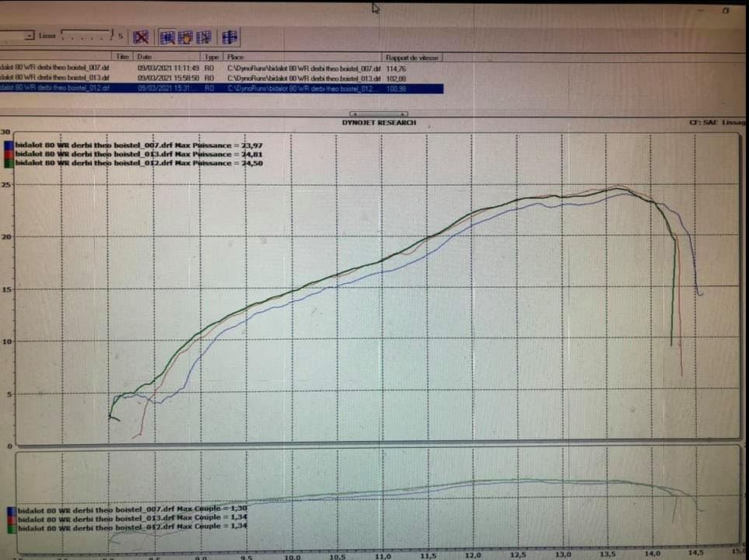This screenshot has width=749, height=560.
Task: Click the Type column header
Action: (212, 57)
